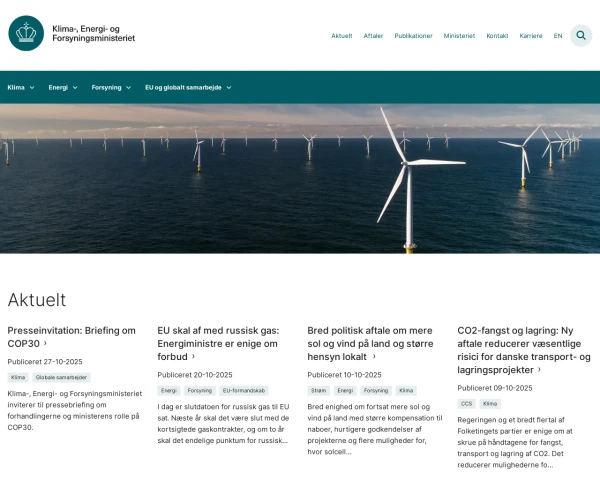Click the Klima-, Energi- og Forsyningsministeriet title
Screen dimensions: 600x480
coord(94,33)
